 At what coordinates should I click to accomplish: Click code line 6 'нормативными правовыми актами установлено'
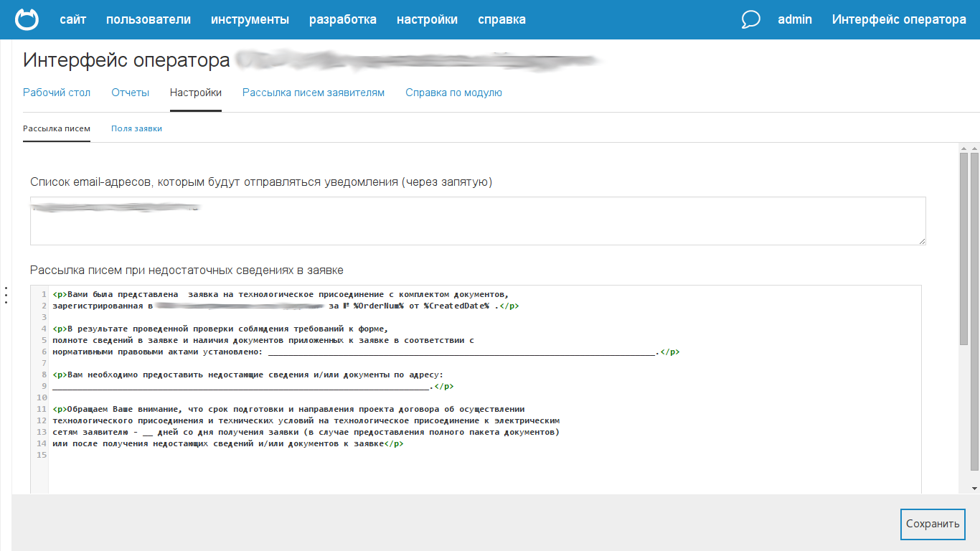coord(367,352)
